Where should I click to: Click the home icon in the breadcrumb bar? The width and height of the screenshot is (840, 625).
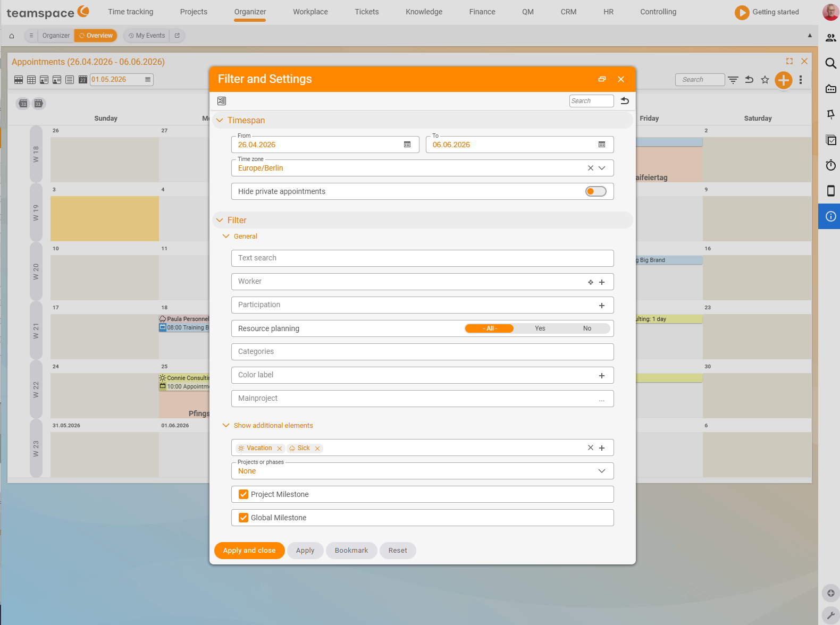point(12,36)
